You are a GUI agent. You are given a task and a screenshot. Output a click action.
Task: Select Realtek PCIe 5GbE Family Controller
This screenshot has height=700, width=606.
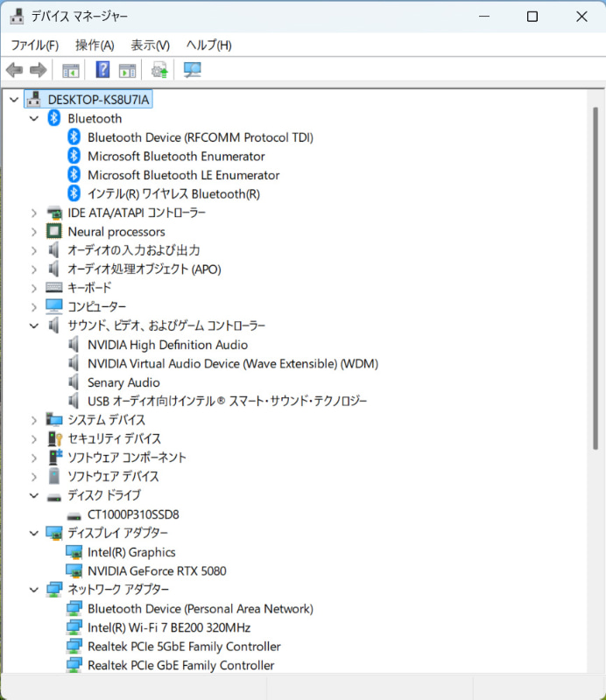184,647
